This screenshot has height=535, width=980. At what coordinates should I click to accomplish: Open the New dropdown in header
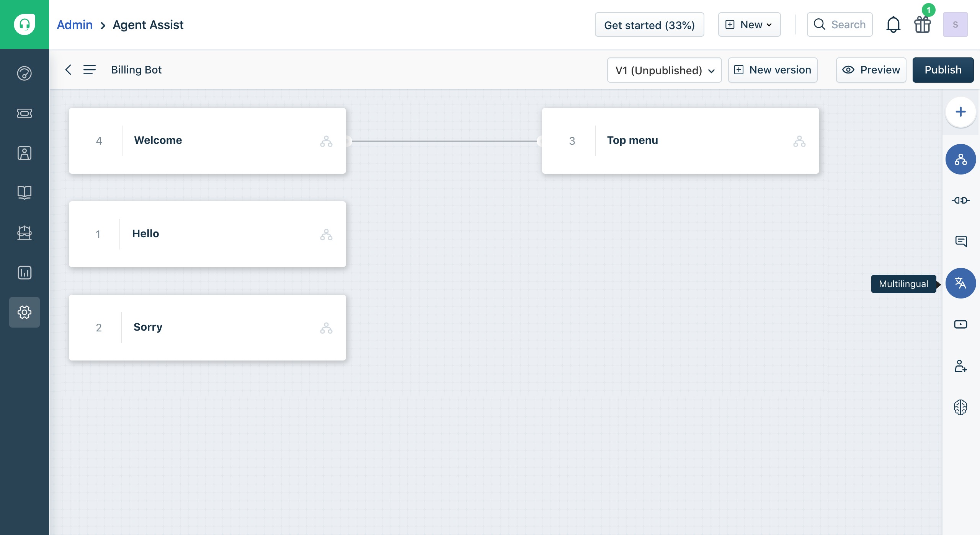(x=749, y=24)
